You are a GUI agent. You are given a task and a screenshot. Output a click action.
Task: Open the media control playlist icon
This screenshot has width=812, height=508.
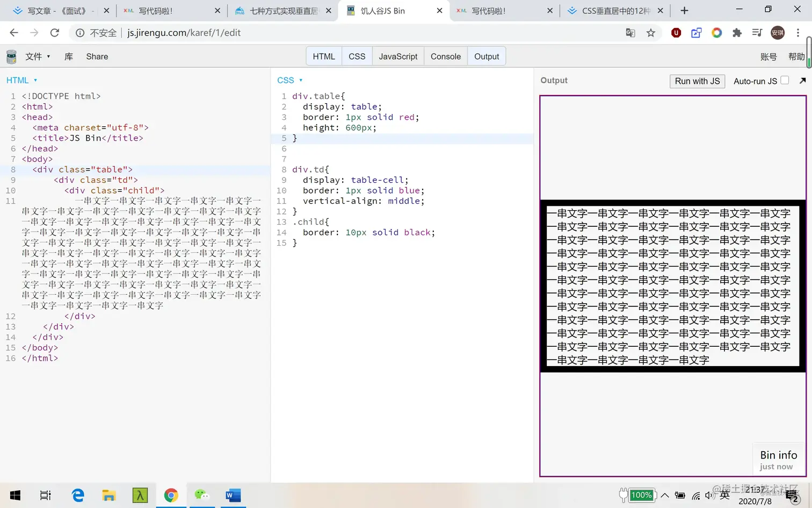click(757, 33)
